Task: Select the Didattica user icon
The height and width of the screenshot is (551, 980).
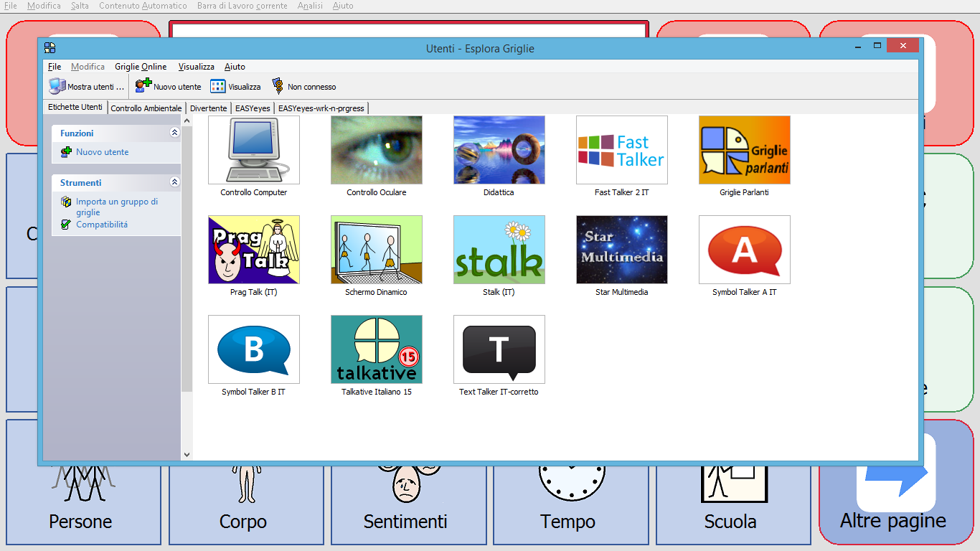Action: tap(499, 150)
